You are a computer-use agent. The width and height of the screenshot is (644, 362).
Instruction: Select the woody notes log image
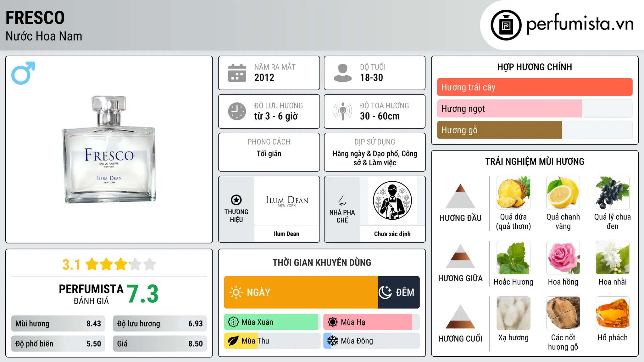point(563,313)
